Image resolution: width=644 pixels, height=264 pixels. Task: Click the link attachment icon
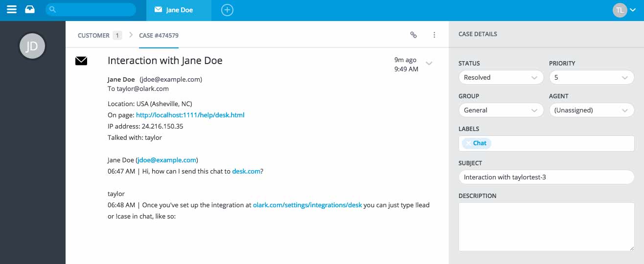tap(414, 35)
